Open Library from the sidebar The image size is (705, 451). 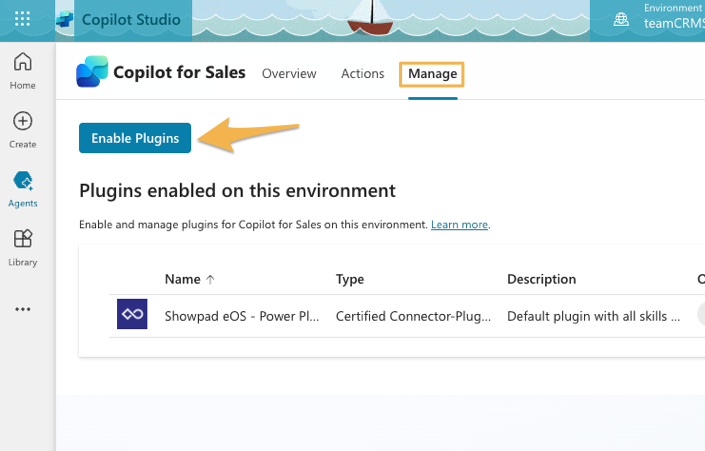point(22,248)
